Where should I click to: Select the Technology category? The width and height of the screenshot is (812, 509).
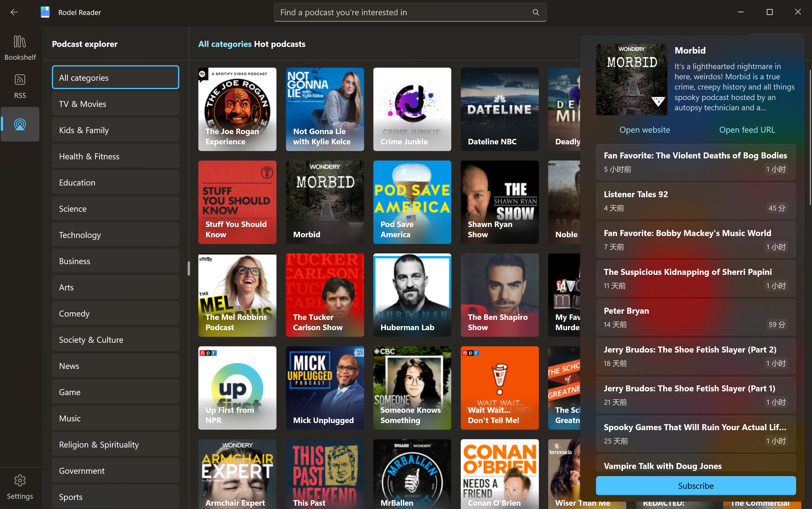[115, 235]
